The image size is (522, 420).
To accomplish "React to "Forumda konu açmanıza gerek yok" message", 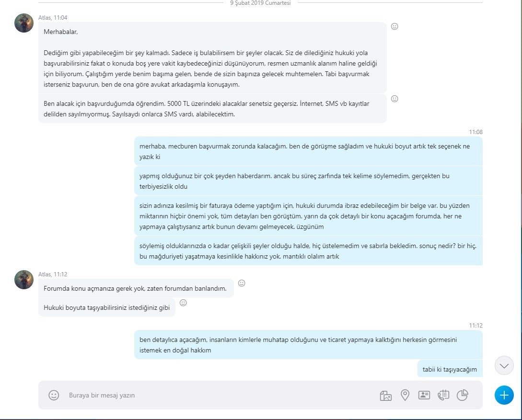I will tap(242, 283).
